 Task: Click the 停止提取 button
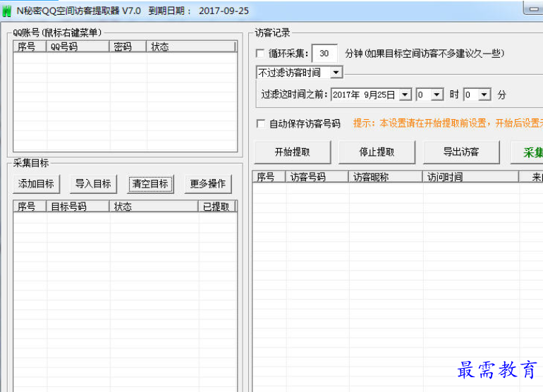377,152
